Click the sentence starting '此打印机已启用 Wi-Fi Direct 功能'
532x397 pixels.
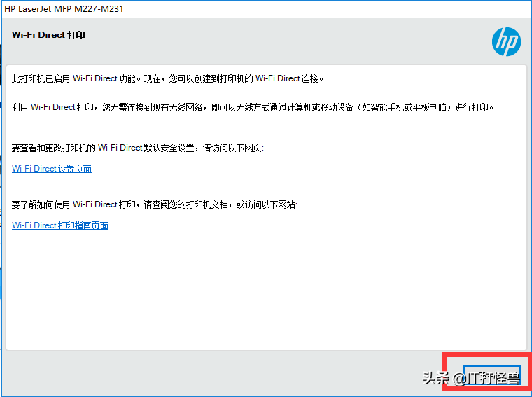click(x=167, y=78)
